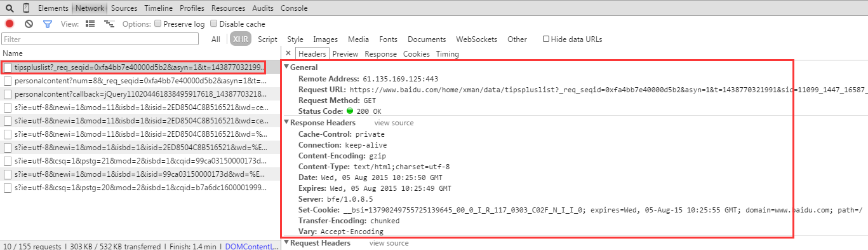Open the Console panel
This screenshot has width=868, height=250.
click(x=294, y=8)
